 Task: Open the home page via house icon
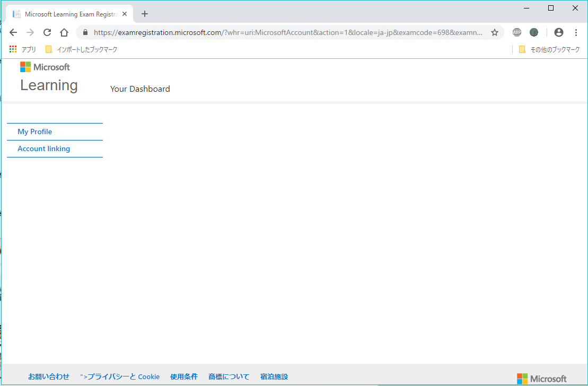pos(64,33)
